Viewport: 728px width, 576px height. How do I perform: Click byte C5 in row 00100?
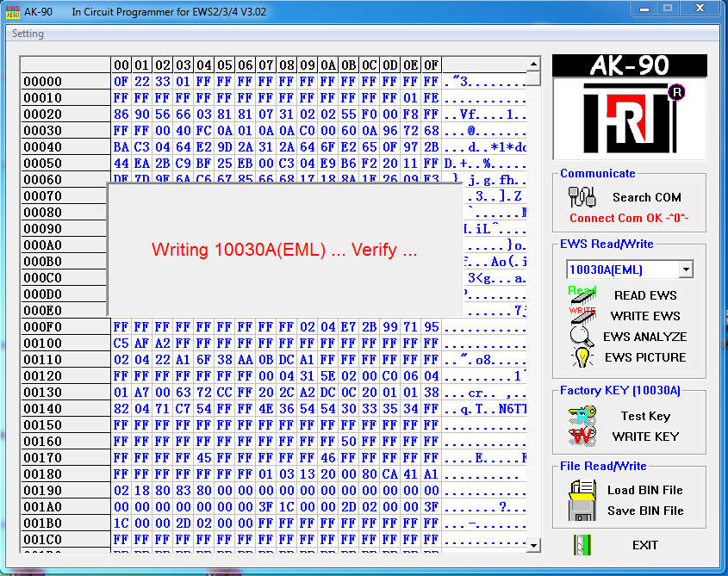click(x=121, y=343)
